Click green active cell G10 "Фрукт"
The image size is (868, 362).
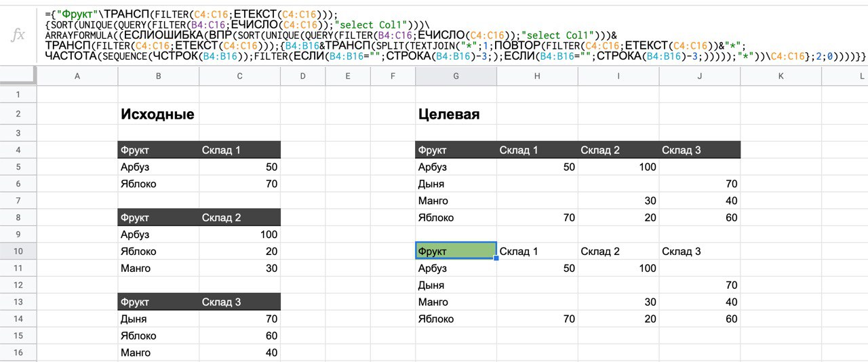click(x=456, y=252)
